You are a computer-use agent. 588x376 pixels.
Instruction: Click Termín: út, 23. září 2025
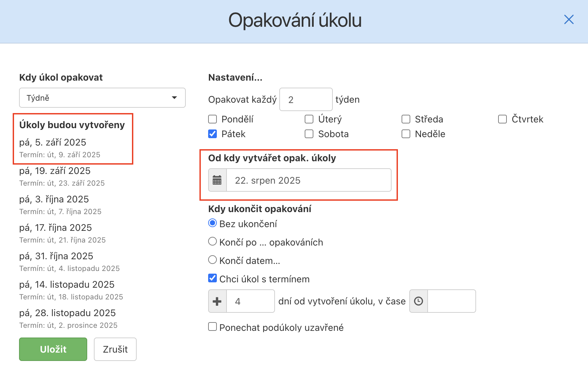[62, 183]
